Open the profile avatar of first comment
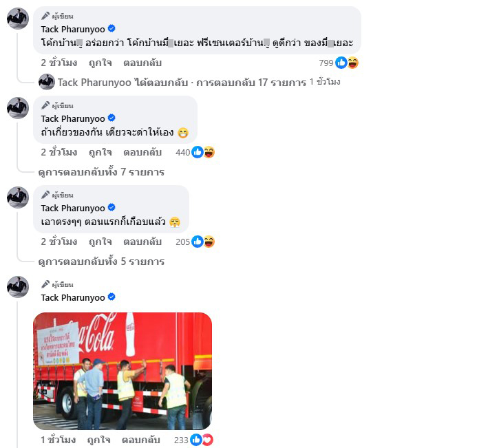 [x=18, y=19]
